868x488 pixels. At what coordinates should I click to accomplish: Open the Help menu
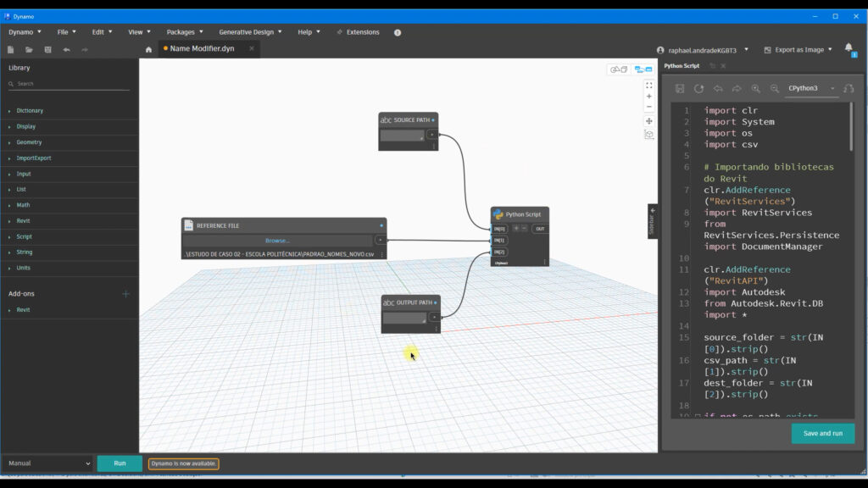pos(309,32)
